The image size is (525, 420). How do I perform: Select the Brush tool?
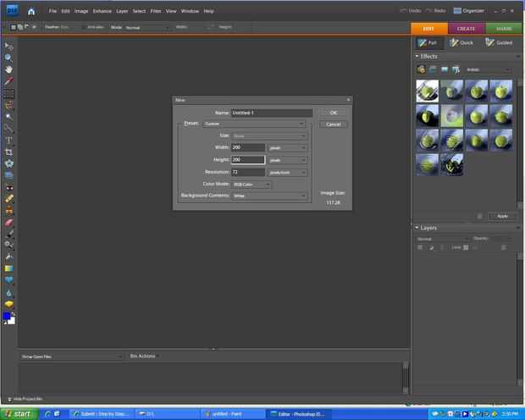pyautogui.click(x=9, y=234)
